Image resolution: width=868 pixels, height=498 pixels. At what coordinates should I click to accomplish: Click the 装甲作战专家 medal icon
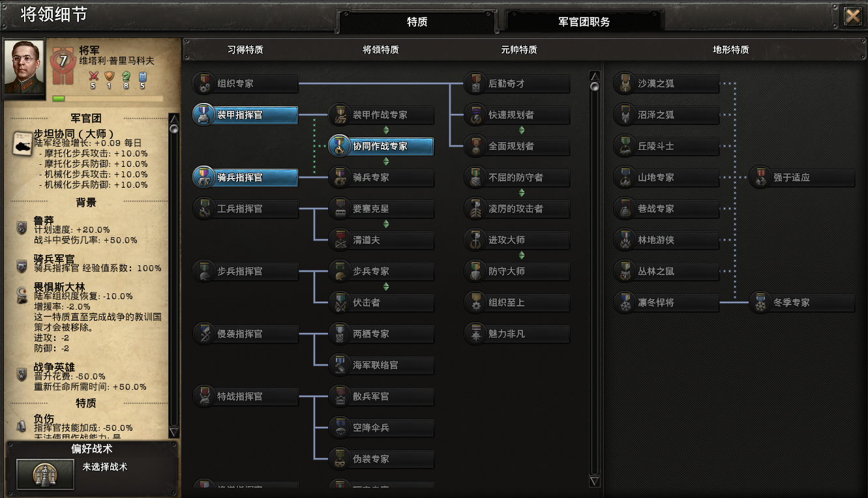tap(340, 115)
